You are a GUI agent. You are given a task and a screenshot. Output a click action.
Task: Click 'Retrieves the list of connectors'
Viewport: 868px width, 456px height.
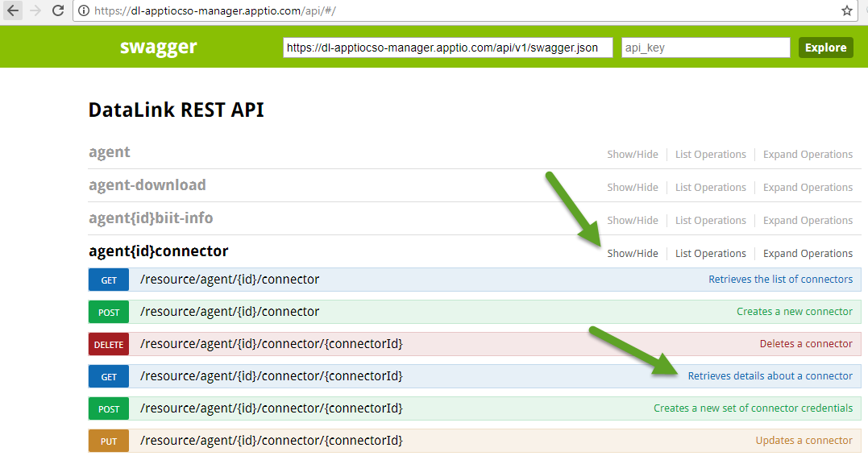[780, 280]
